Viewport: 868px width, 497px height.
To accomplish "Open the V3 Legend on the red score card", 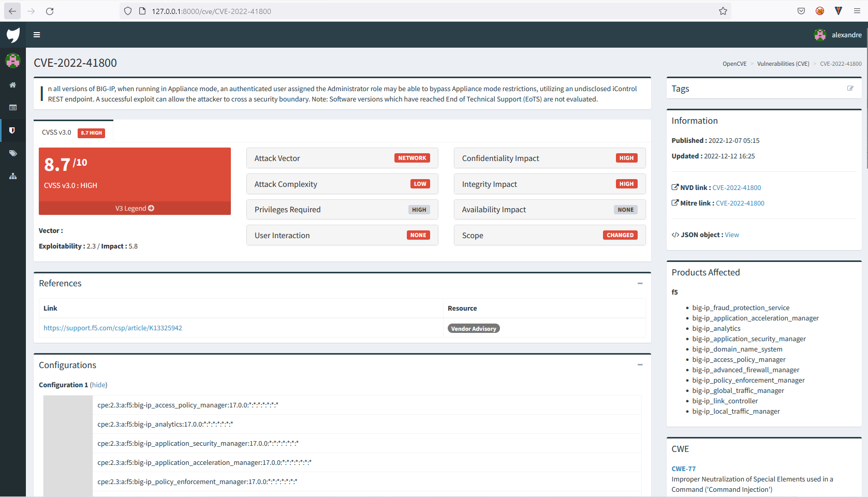I will click(134, 208).
